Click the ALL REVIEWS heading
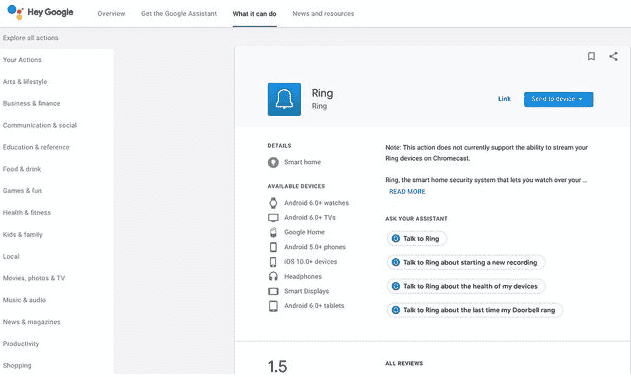Image resolution: width=631 pixels, height=377 pixels. [x=404, y=363]
